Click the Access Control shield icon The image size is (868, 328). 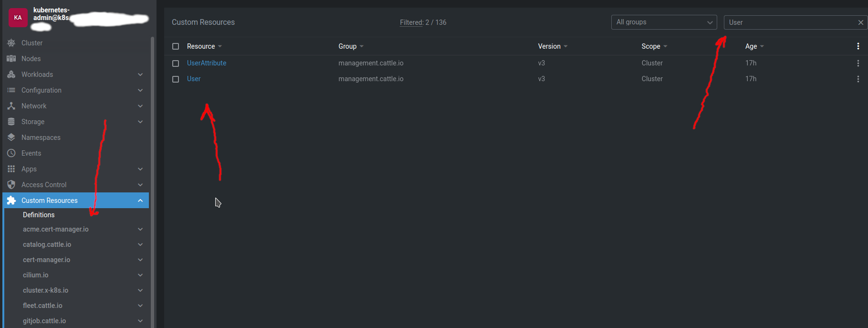tap(11, 184)
